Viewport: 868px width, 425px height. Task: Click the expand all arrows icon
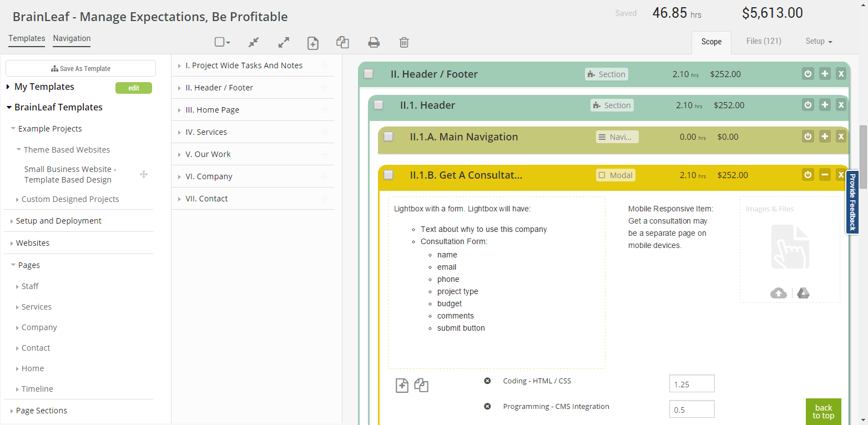pos(284,42)
